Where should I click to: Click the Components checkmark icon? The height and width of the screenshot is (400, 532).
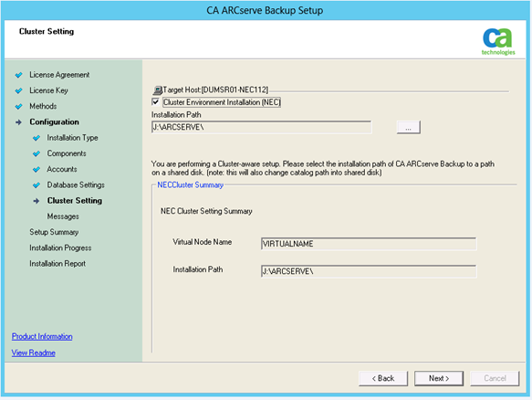point(37,153)
